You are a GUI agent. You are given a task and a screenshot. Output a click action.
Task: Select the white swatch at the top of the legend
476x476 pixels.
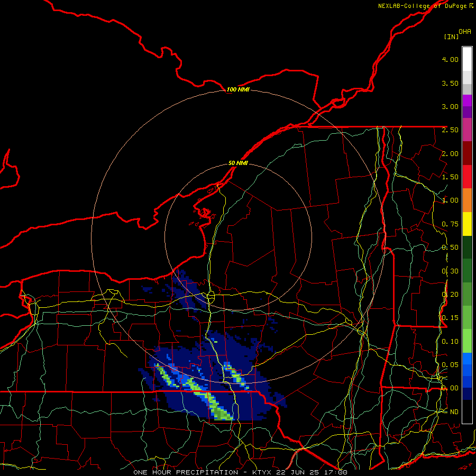click(467, 59)
